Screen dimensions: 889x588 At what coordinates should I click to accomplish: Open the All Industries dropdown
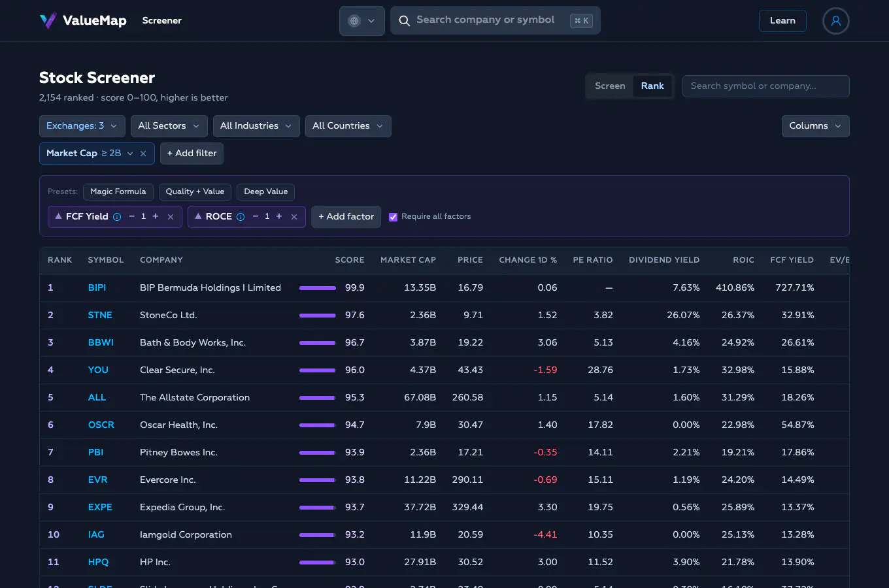256,126
